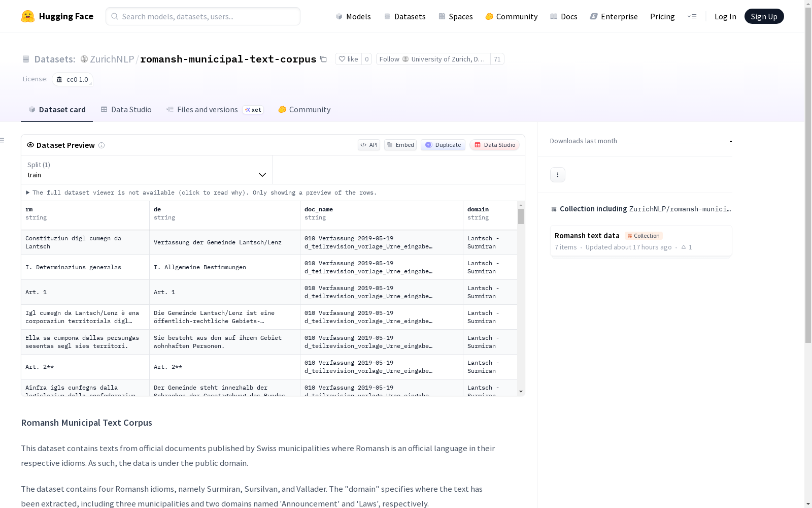Open the cc0-1.0 license tag
812x508 pixels.
pos(73,79)
